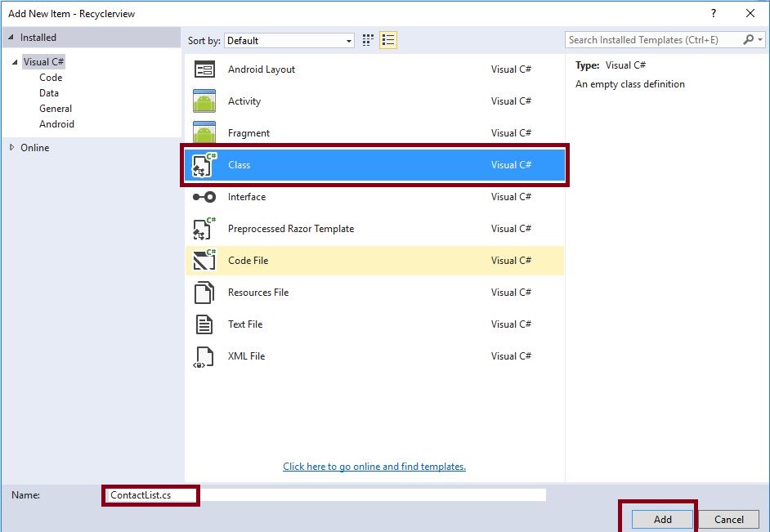Select the 'Interface' row label
Image resolution: width=770 pixels, height=532 pixels.
(x=247, y=197)
